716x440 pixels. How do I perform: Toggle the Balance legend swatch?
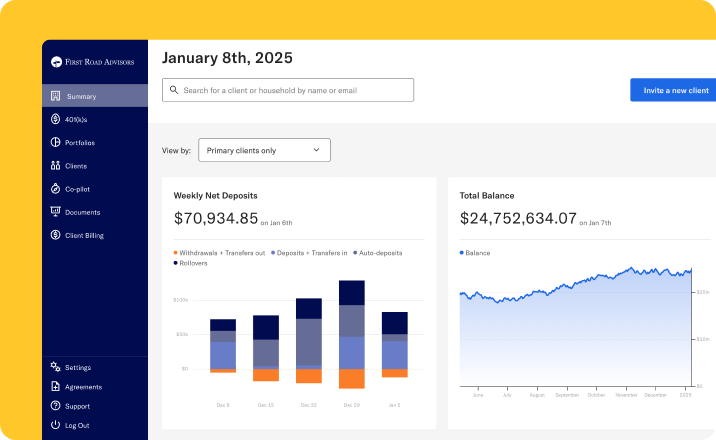click(462, 252)
